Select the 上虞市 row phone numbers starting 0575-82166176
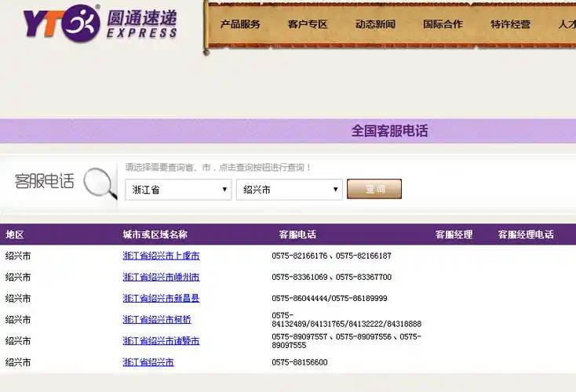Viewport: 576px width, 392px height. tap(332, 256)
